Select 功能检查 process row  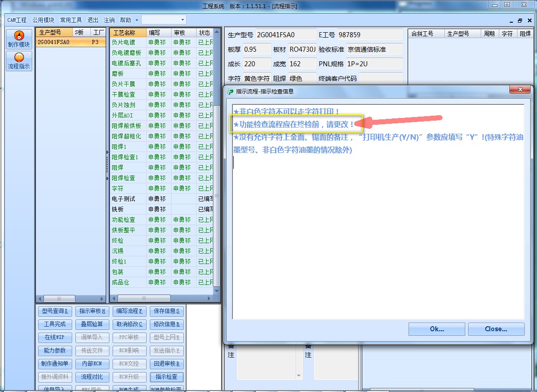162,220
